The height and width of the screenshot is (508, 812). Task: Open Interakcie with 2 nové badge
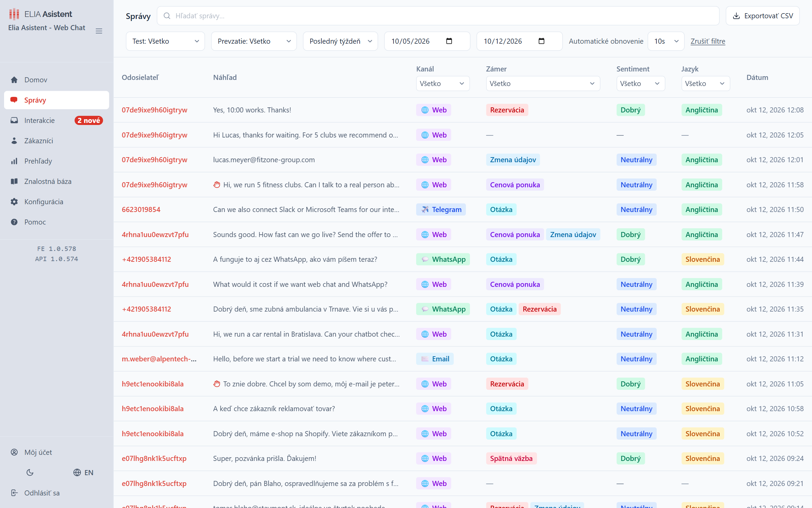(x=57, y=121)
